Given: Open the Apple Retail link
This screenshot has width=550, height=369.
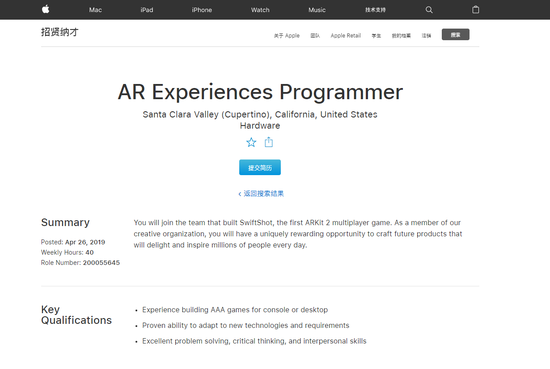Looking at the screenshot, I should tap(346, 35).
